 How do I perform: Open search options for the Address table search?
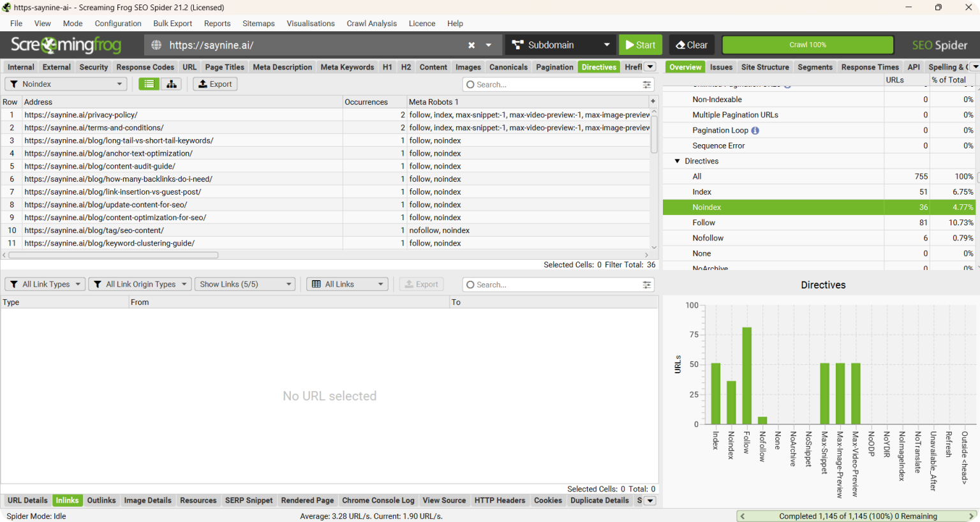647,84
